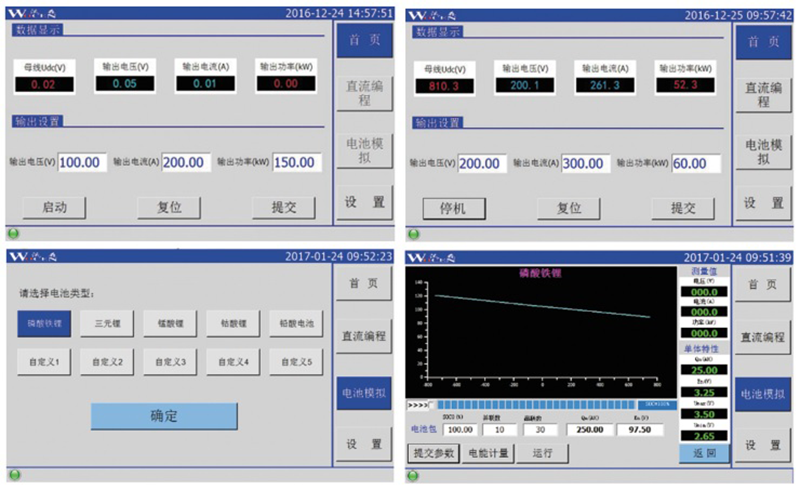Go to 首页 from the battery type screen
800x490 pixels.
click(363, 283)
